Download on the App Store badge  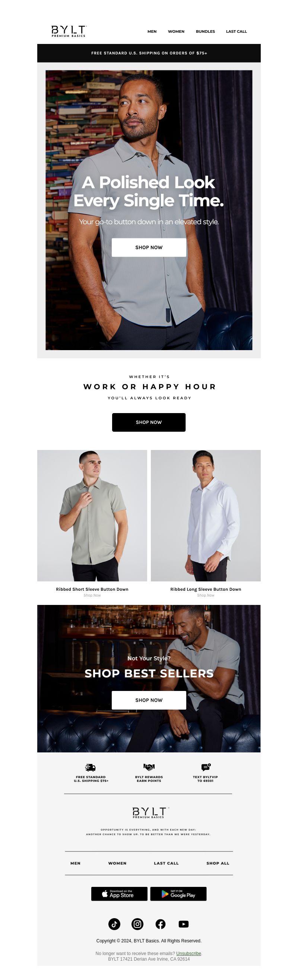[x=119, y=894]
